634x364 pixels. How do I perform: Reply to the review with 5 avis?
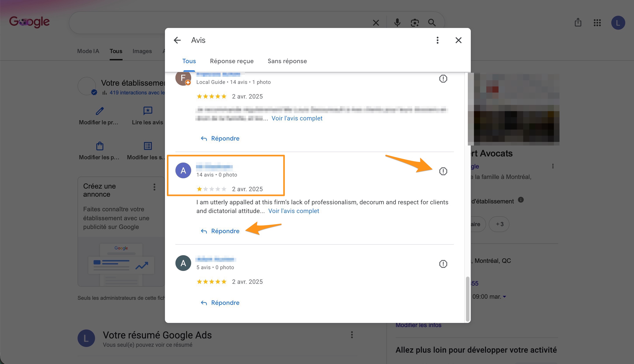click(220, 303)
